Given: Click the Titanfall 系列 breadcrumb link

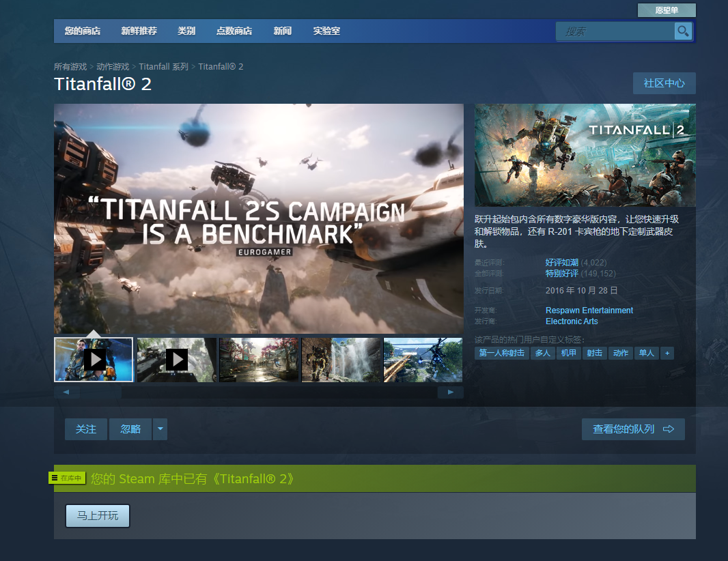Looking at the screenshot, I should click(163, 67).
